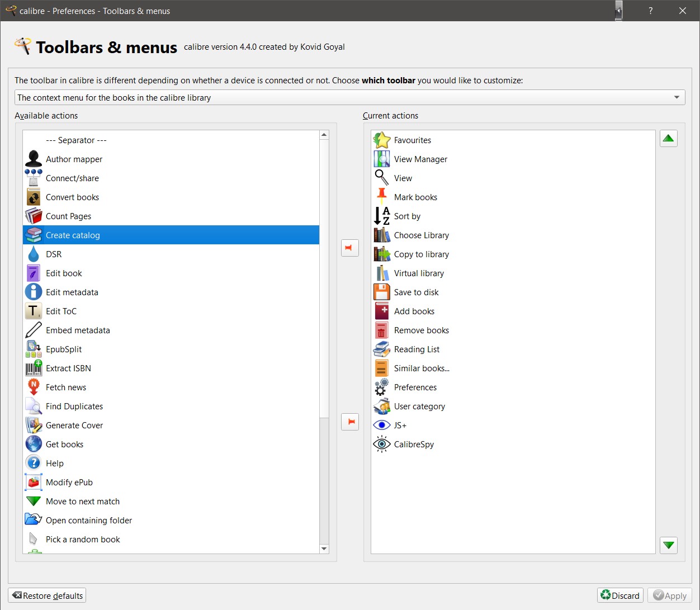
Task: Select the Edit metadata info icon
Action: (x=34, y=292)
